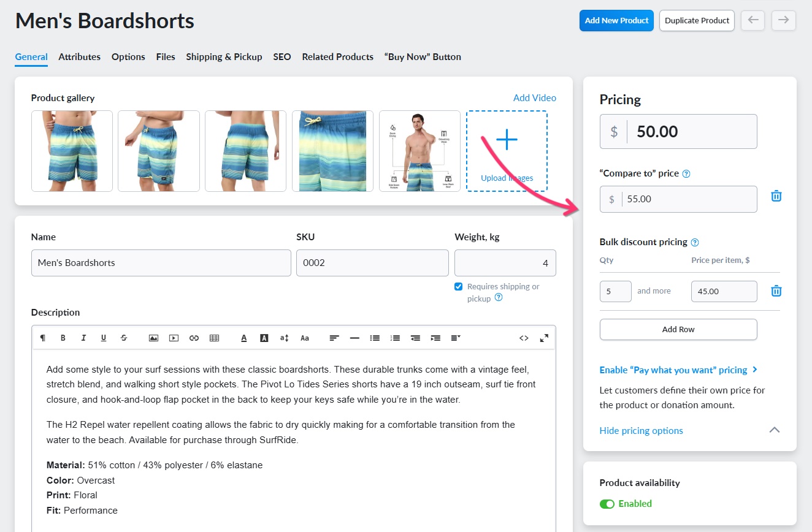Click Add New Product button
812x532 pixels.
click(x=616, y=20)
